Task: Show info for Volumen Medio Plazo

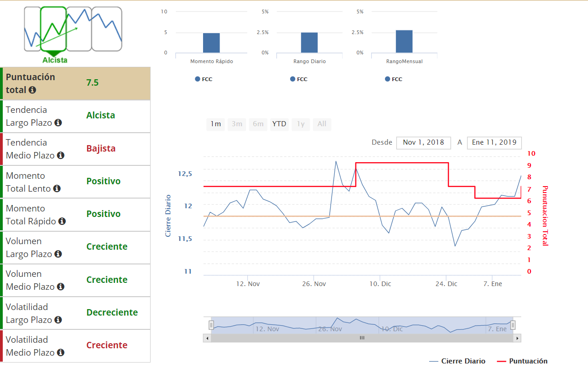Action: tap(60, 287)
